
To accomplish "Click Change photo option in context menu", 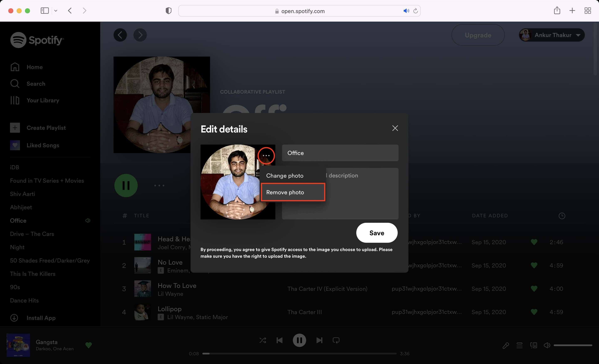I will tap(285, 175).
